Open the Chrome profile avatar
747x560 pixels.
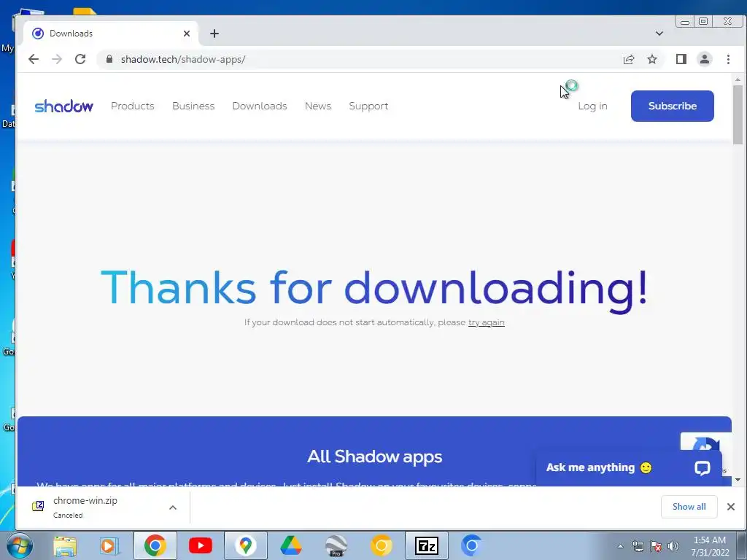[x=704, y=59]
